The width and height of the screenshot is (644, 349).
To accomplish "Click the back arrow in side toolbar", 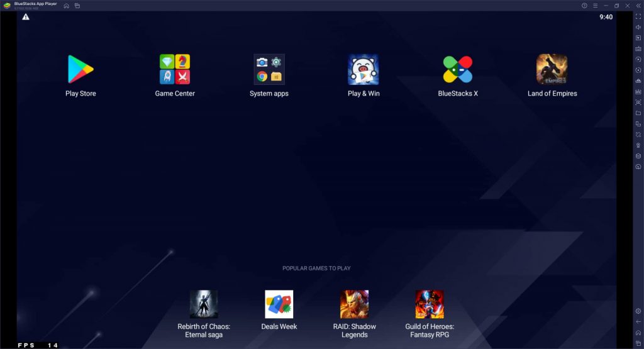I will tap(638, 322).
